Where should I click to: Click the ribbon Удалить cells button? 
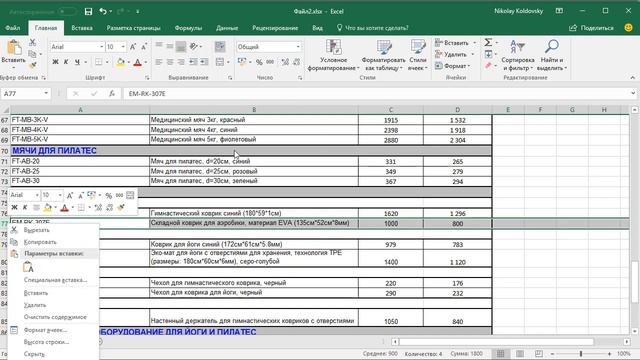[x=451, y=54]
